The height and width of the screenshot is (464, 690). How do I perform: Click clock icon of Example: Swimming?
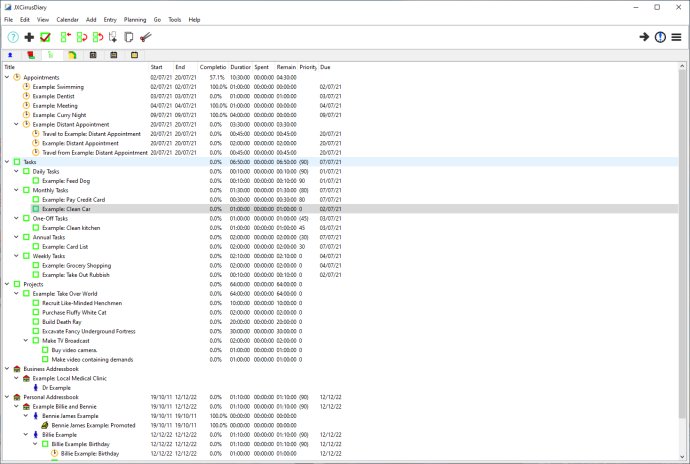coord(26,87)
